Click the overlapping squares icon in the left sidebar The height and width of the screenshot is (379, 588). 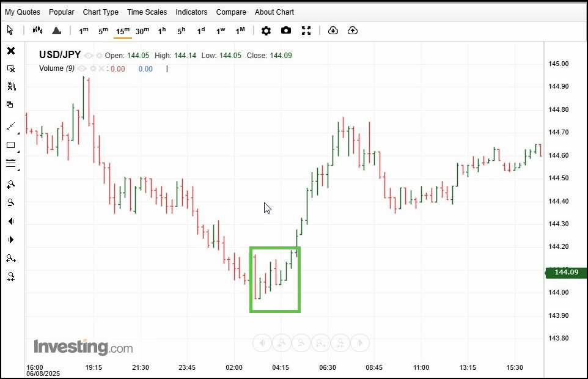[x=10, y=105]
